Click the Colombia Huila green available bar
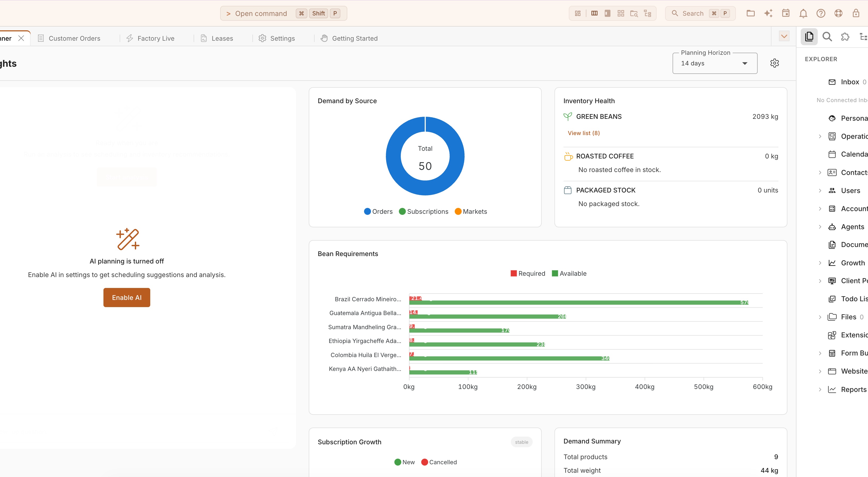The image size is (868, 477). click(x=509, y=358)
